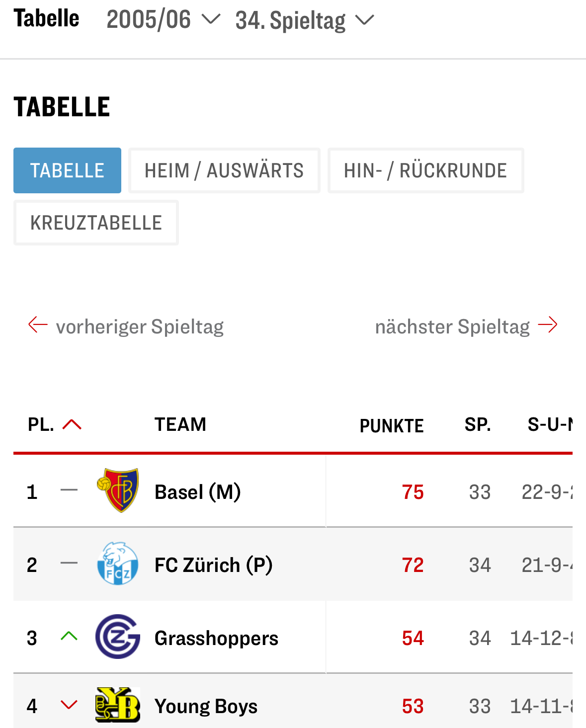The height and width of the screenshot is (728, 586).
Task: Click the left arrow for previous matchday
Action: click(38, 325)
